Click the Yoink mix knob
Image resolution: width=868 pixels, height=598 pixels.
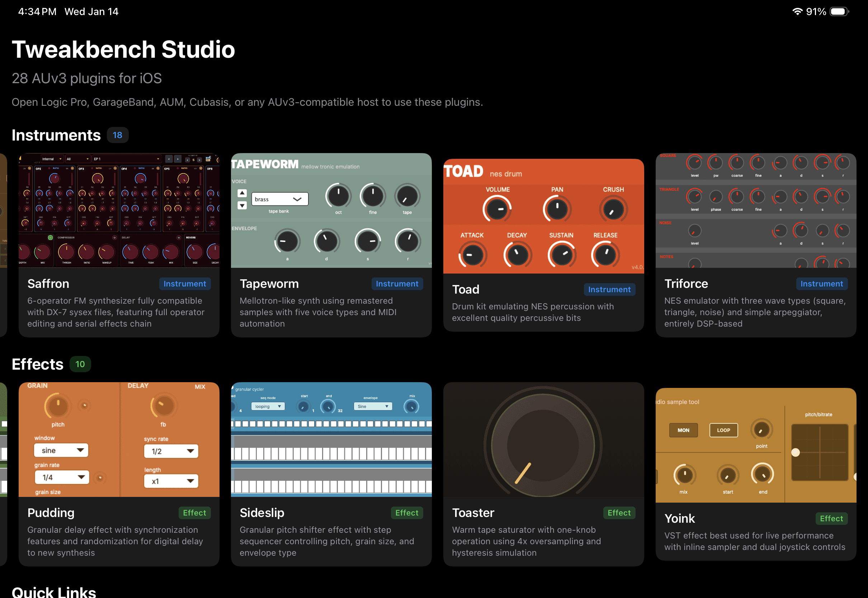coord(684,475)
